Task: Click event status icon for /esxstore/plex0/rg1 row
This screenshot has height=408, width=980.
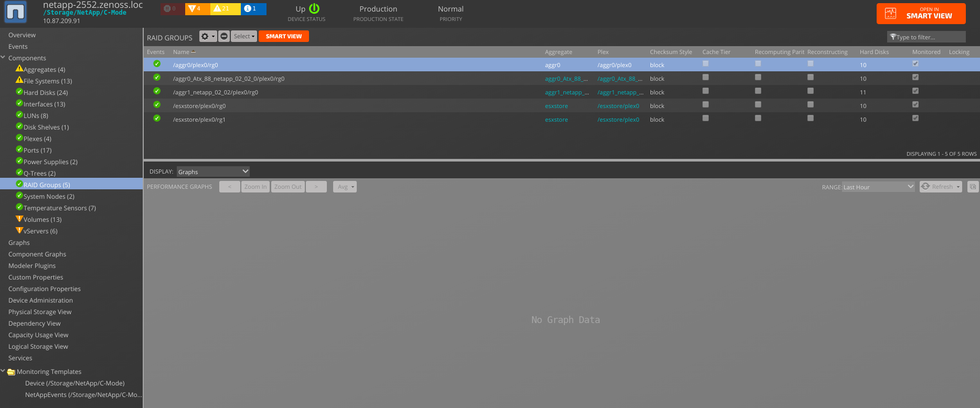Action: (157, 118)
